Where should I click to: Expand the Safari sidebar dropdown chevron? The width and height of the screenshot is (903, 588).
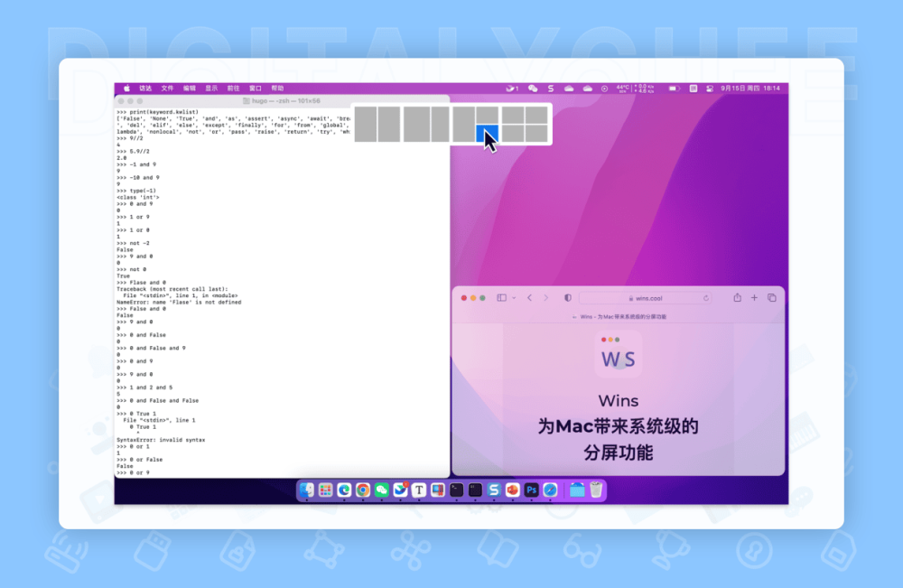click(x=514, y=298)
